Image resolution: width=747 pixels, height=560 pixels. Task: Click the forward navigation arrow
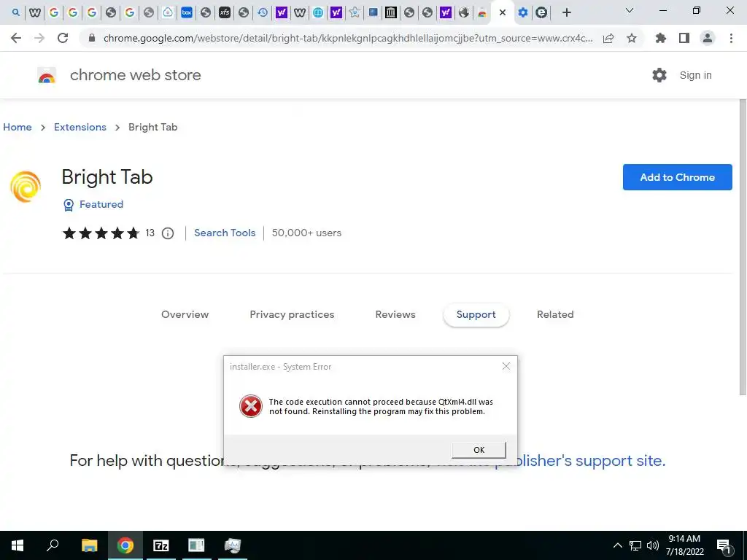coord(39,38)
